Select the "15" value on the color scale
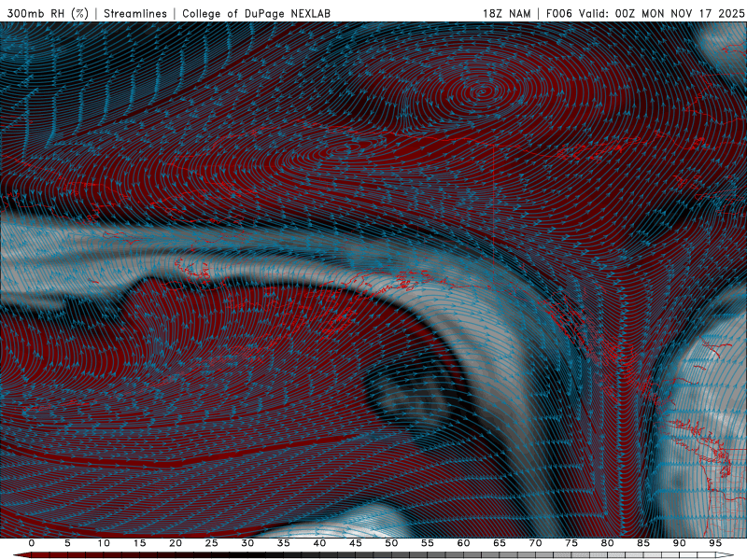747x560 pixels. click(x=139, y=543)
